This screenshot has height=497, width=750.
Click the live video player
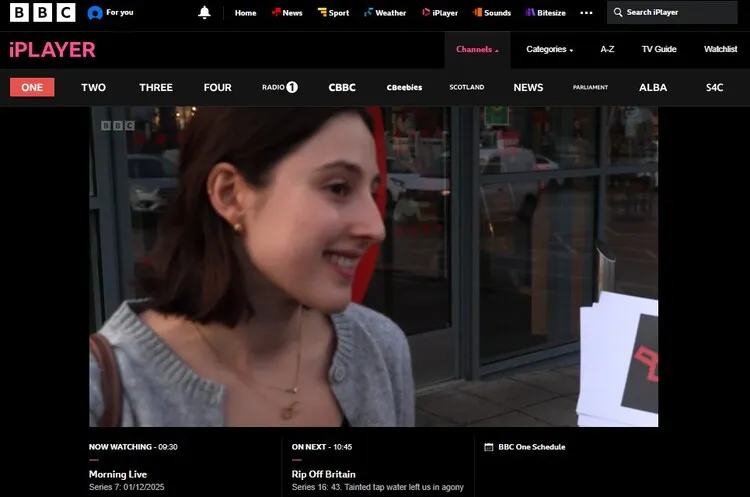click(x=374, y=266)
